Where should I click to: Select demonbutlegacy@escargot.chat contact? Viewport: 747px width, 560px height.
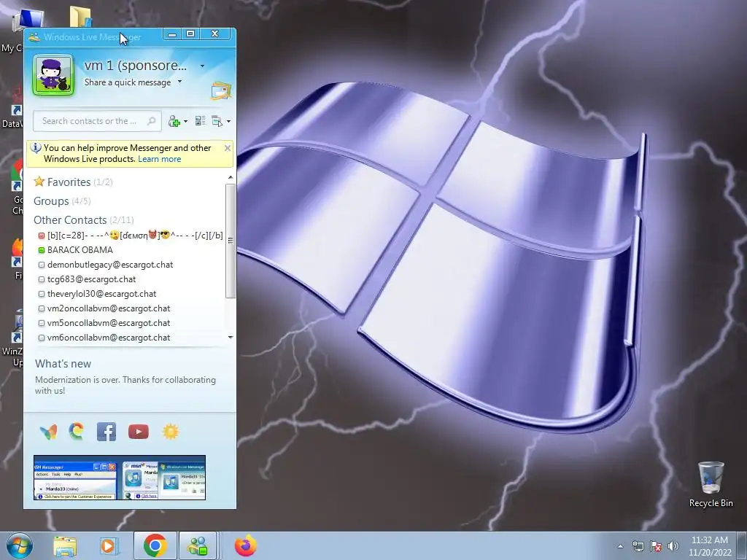110,265
